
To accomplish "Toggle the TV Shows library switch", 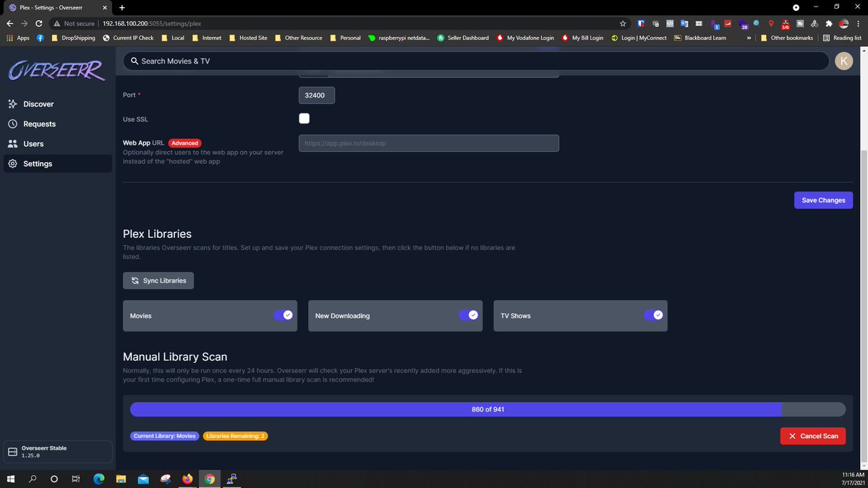I will [653, 315].
